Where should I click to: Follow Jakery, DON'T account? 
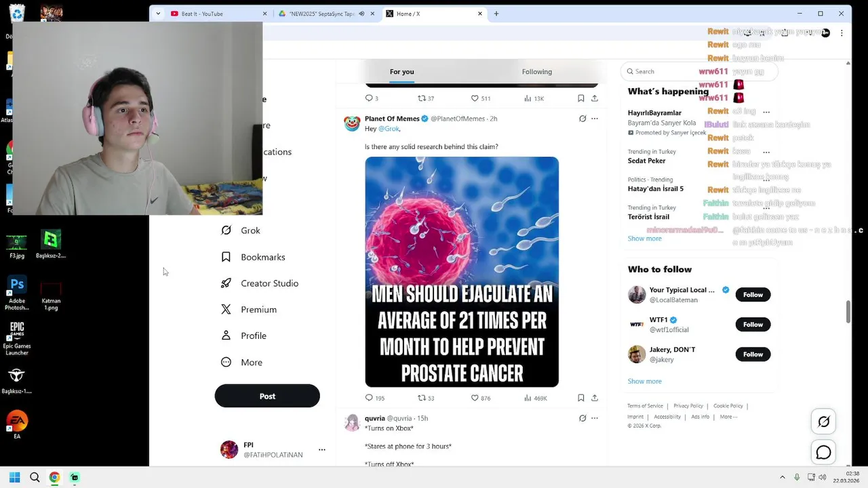(753, 354)
